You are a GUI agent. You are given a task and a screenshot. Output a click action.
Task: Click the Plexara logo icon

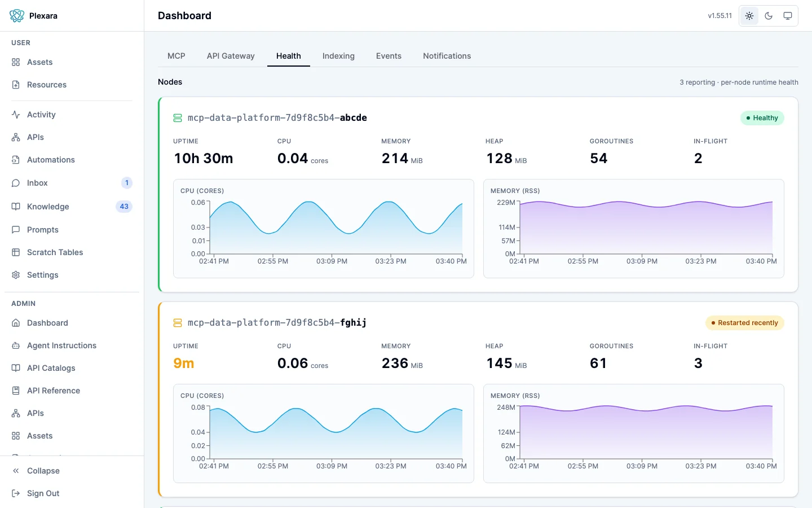(17, 16)
